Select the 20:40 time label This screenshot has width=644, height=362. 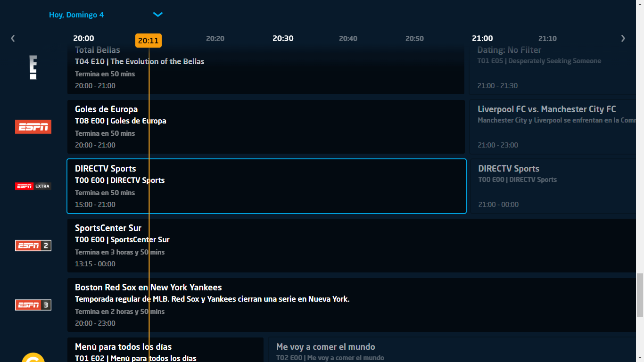348,39
